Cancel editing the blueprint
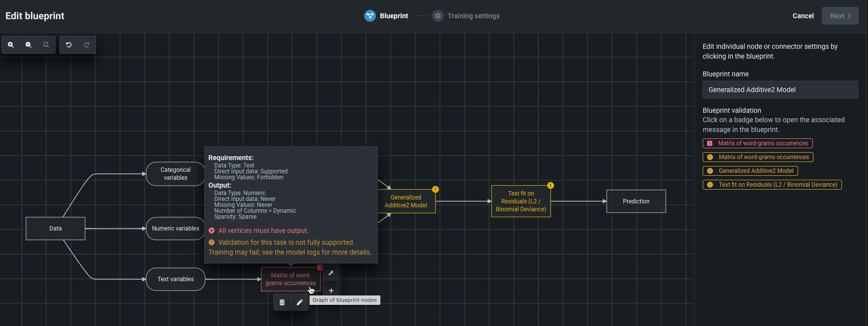Image resolution: width=868 pixels, height=326 pixels. [x=803, y=16]
